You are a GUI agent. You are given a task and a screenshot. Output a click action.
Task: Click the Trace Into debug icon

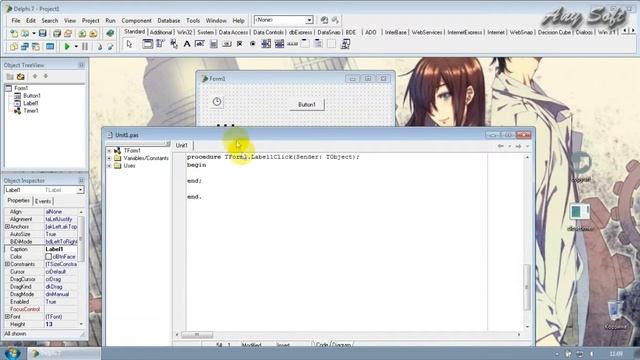coord(99,47)
